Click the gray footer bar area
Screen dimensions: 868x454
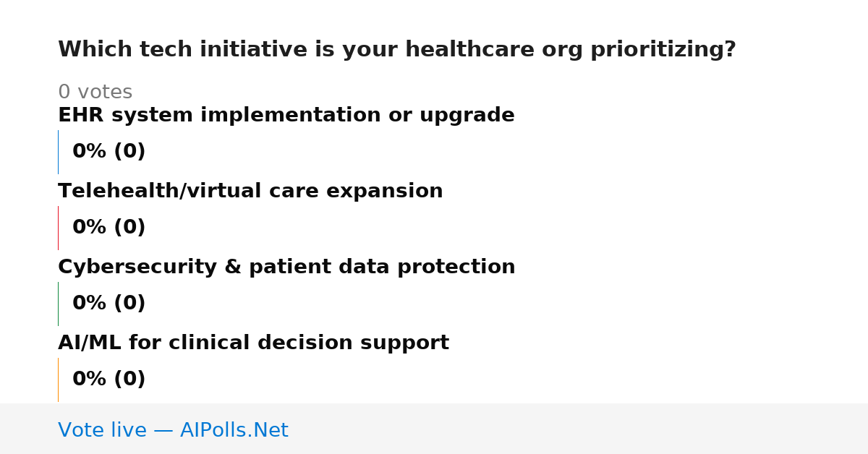(x=434, y=429)
